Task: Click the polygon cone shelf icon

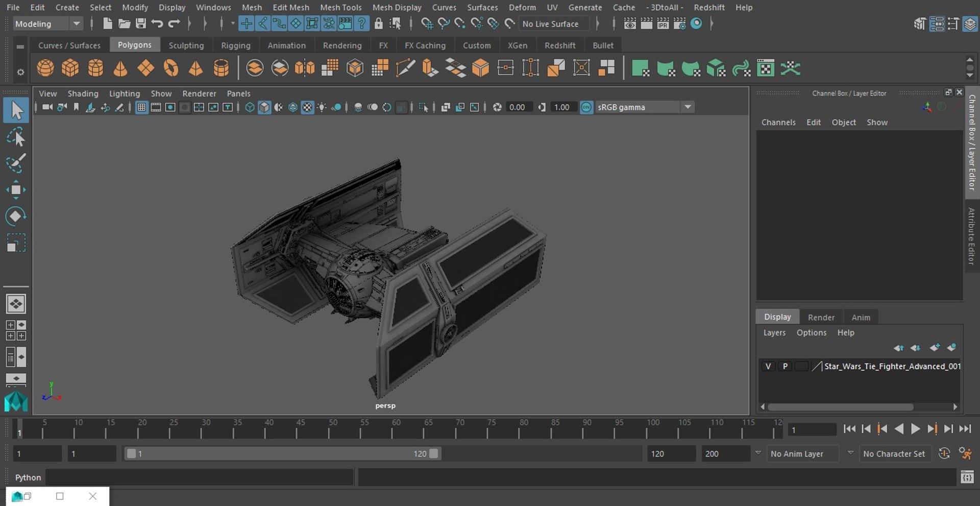Action: point(120,68)
